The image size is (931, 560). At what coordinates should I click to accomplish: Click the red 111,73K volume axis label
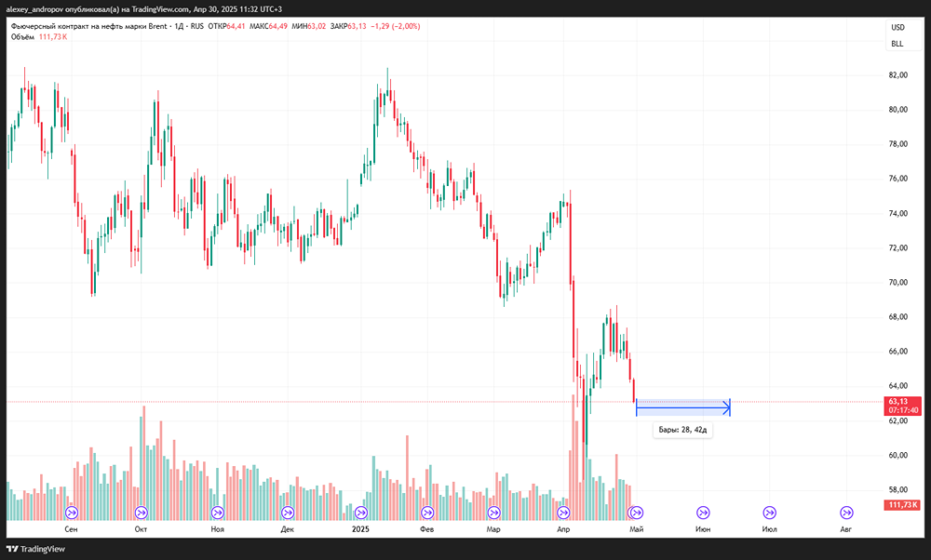tap(903, 505)
